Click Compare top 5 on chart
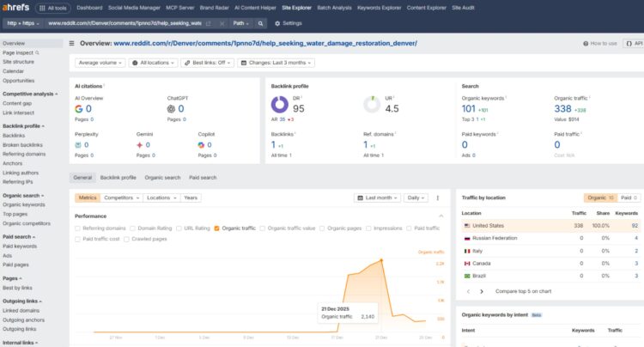Image resolution: width=644 pixels, height=347 pixels. (523, 291)
